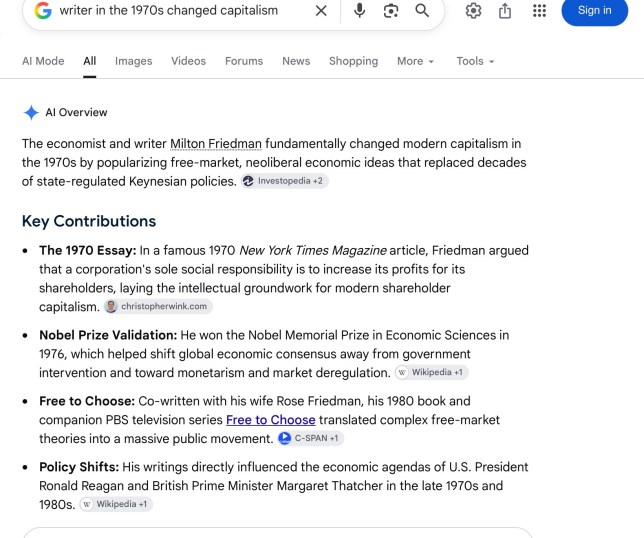
Task: Follow the Free to Choose link
Action: [271, 420]
